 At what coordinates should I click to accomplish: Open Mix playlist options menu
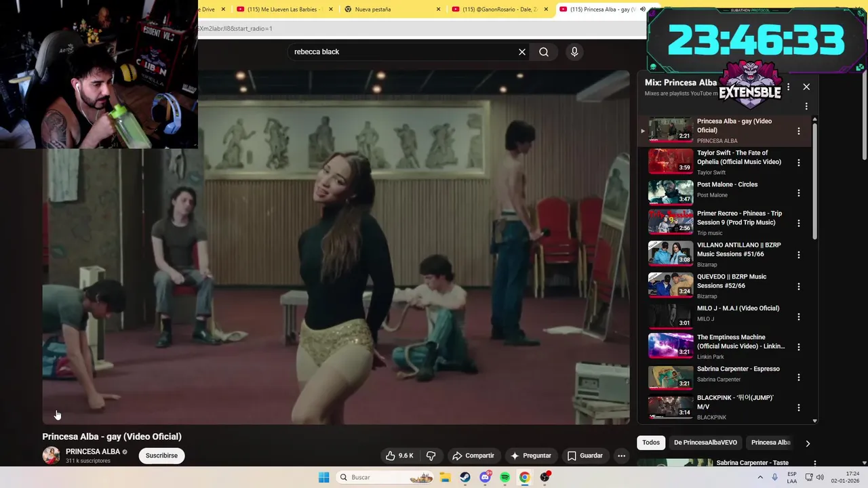pyautogui.click(x=806, y=106)
